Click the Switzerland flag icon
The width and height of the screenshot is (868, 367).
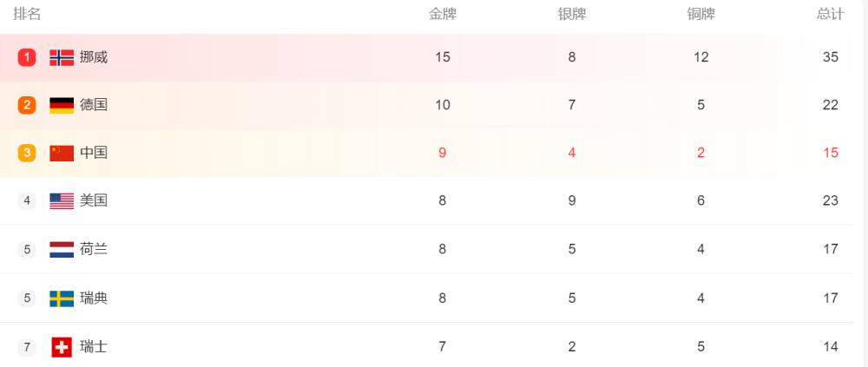tap(62, 347)
